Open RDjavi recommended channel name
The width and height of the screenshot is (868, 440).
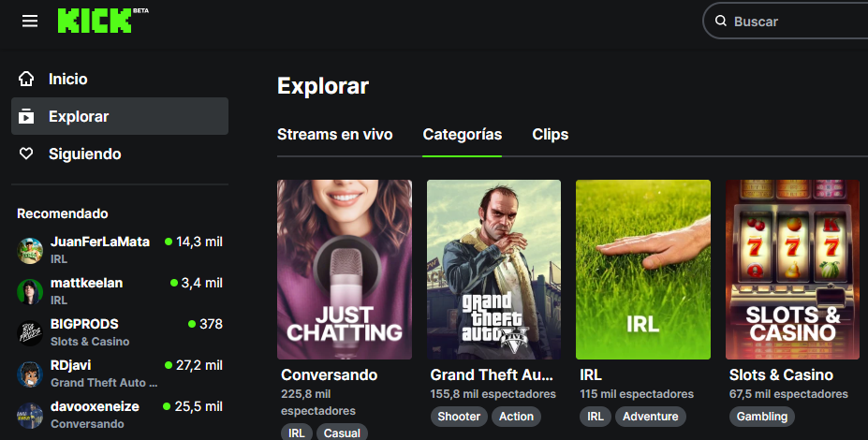click(71, 365)
